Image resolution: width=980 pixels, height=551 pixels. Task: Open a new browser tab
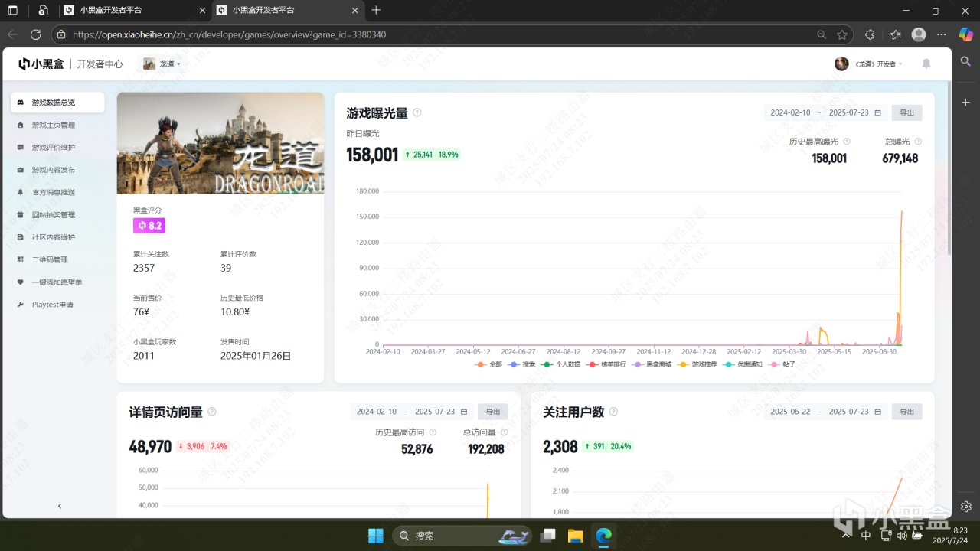pos(376,10)
